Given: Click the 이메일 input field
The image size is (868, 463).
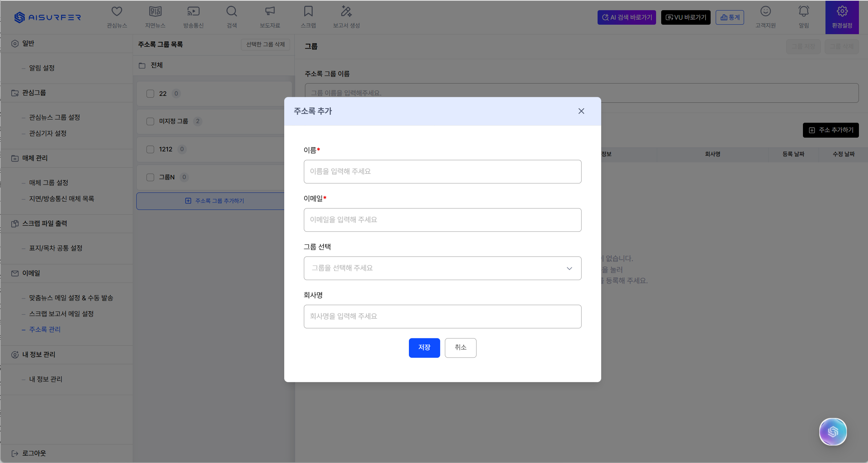Looking at the screenshot, I should tap(442, 220).
